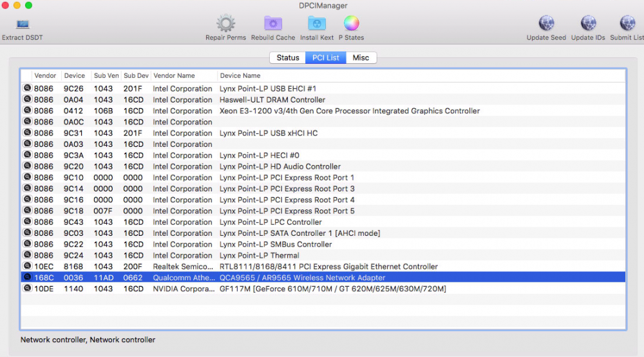Click lookup icon for SMBus Controller row
This screenshot has width=644, height=357.
point(27,243)
